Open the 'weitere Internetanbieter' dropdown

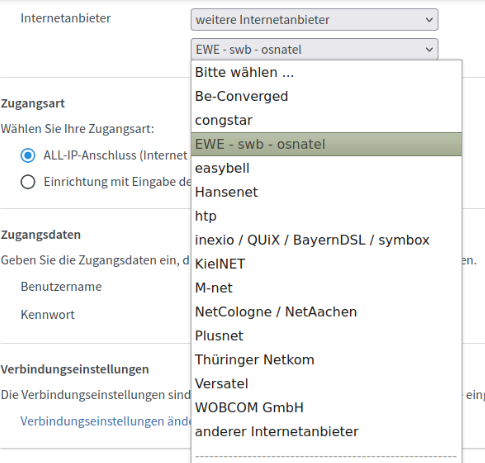pyautogui.click(x=314, y=20)
